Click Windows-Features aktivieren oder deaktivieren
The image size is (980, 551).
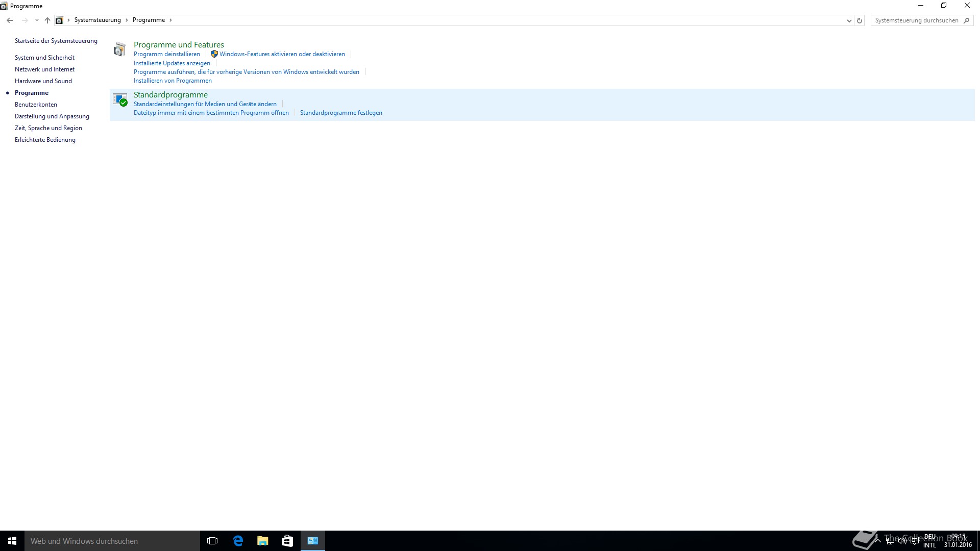[x=282, y=54]
